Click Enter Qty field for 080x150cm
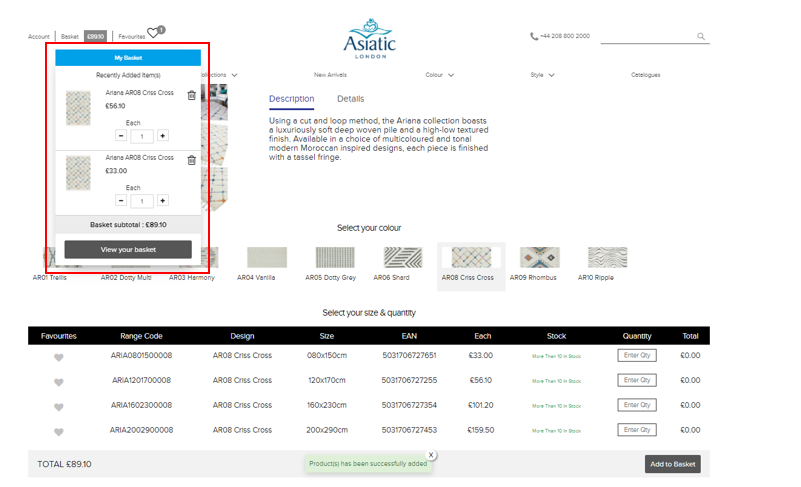 (x=637, y=355)
